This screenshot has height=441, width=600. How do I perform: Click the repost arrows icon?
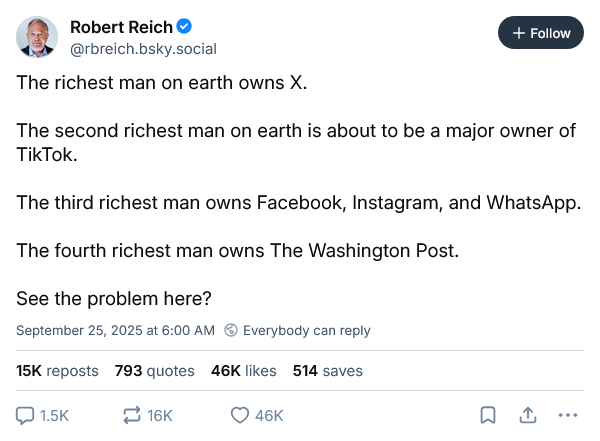132,415
